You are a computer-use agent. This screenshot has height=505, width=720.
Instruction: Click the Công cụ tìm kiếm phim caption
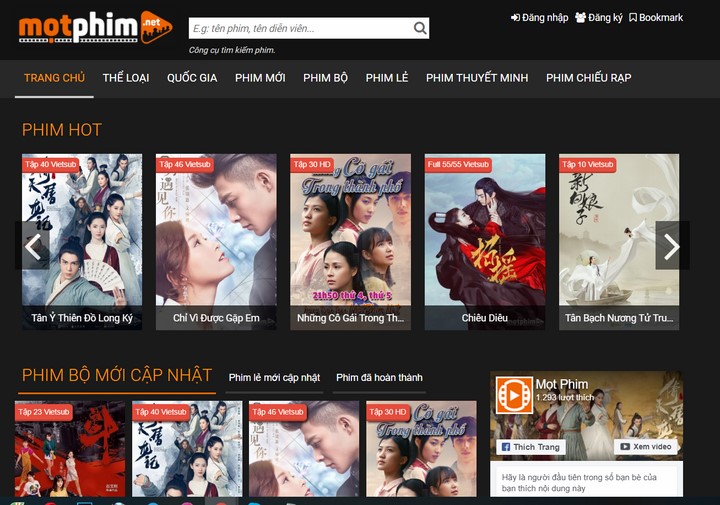[x=232, y=50]
